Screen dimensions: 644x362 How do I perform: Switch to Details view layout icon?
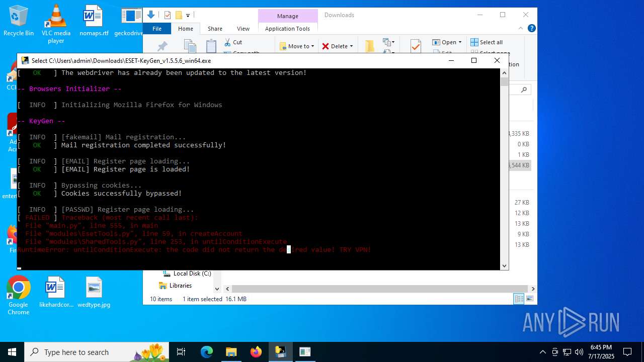click(x=519, y=299)
